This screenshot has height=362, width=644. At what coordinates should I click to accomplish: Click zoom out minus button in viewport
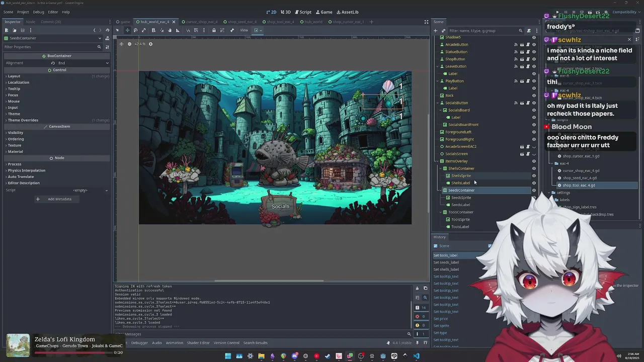pos(129,44)
